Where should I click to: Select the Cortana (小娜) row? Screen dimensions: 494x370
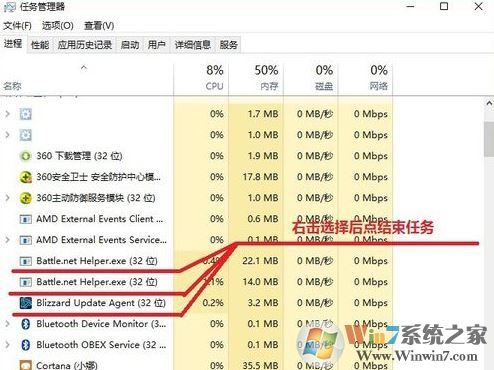pyautogui.click(x=196, y=365)
